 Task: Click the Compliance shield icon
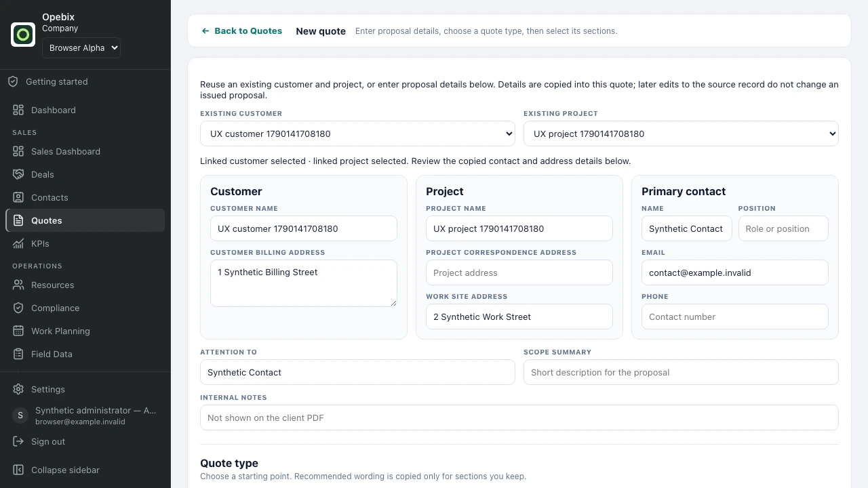(18, 308)
